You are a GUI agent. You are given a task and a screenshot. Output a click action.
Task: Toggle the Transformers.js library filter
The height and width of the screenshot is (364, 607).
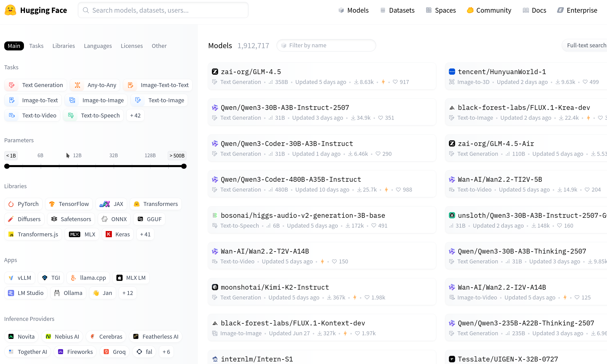pos(33,234)
